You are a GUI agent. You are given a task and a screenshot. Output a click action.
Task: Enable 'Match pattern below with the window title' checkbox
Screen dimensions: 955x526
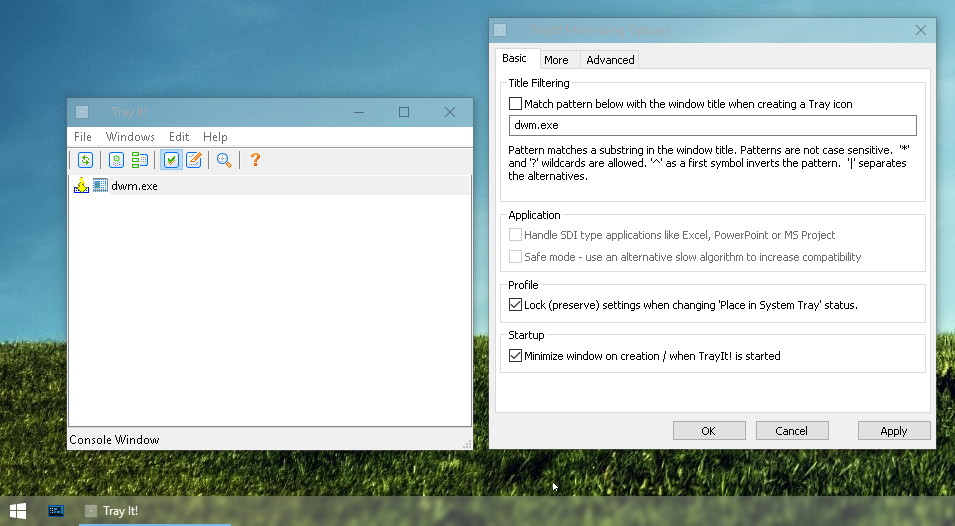(x=516, y=104)
